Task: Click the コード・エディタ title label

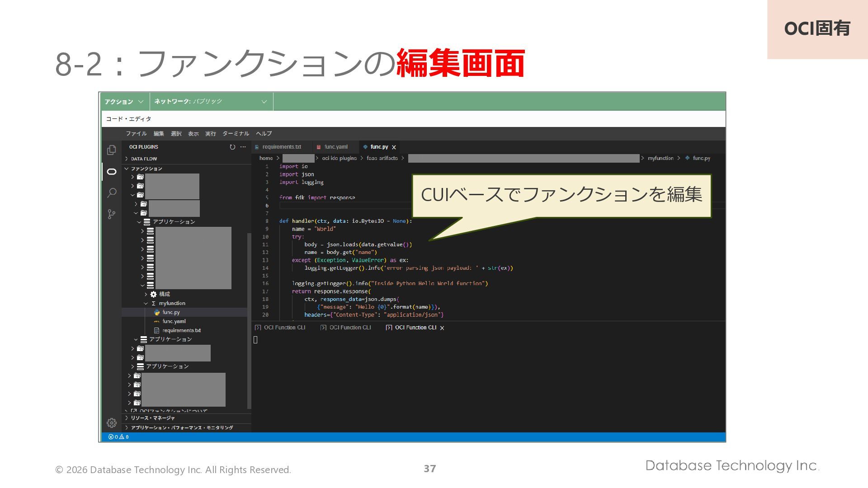Action: (x=128, y=119)
